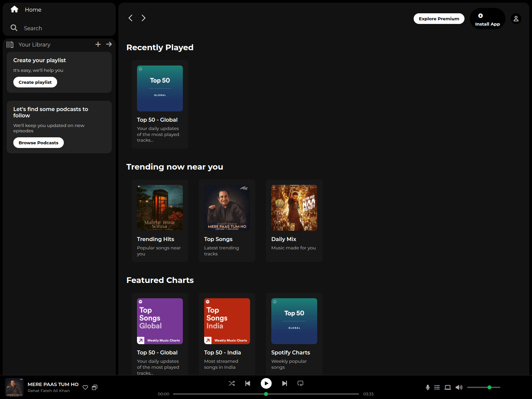Screen dimensions: 532x399
Task: Open Top 50 - Global in Recently Played
Action: point(160,104)
